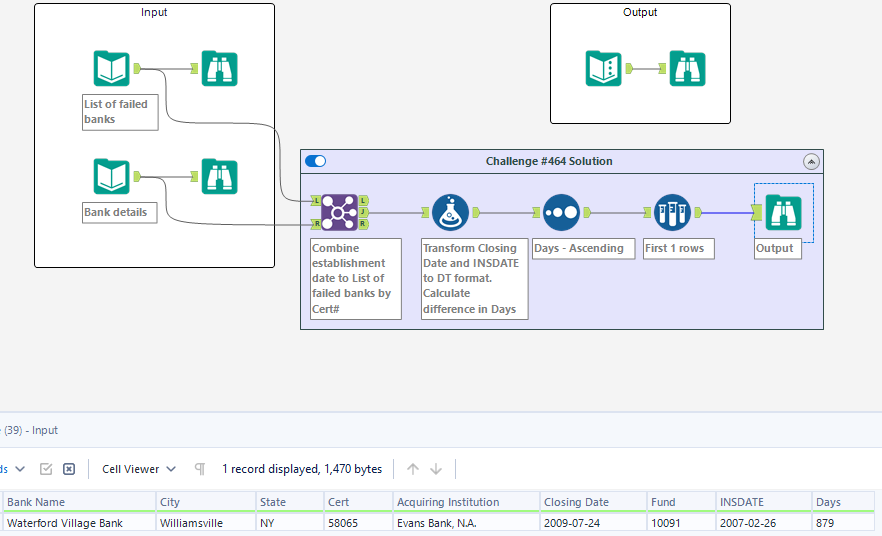Collapse the Challenge #464 Solution container
Screen dimensions: 882x536
(811, 162)
